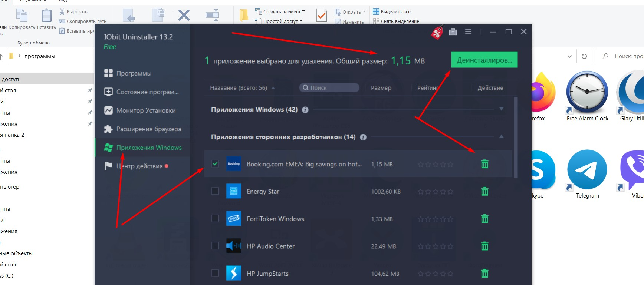644x285 pixels.
Task: Check the FortiToken Windows checkbox
Action: tap(215, 219)
